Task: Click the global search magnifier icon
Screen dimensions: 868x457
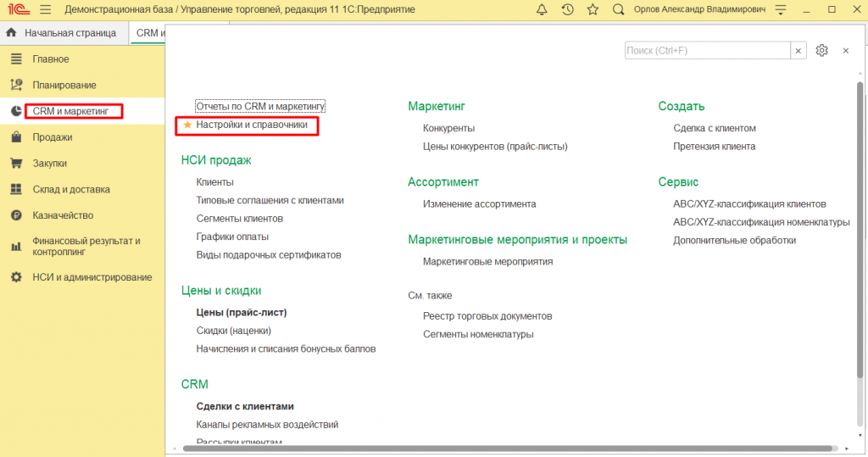Action: click(618, 9)
